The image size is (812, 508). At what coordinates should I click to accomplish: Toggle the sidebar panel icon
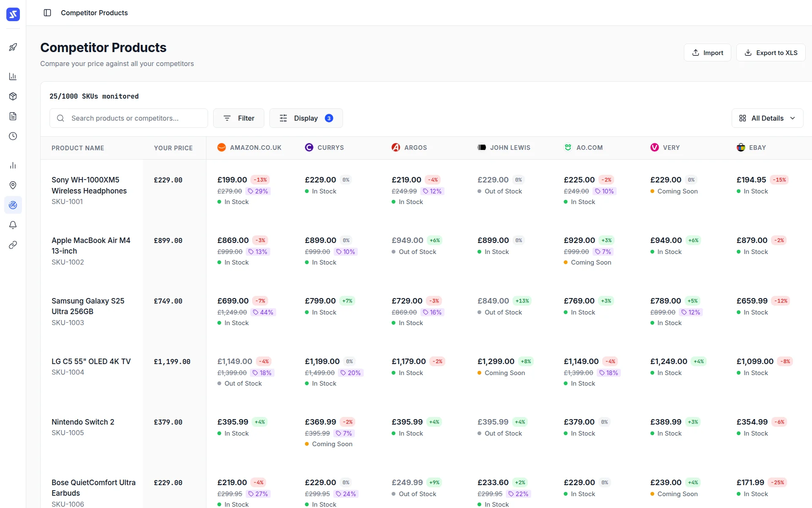47,13
